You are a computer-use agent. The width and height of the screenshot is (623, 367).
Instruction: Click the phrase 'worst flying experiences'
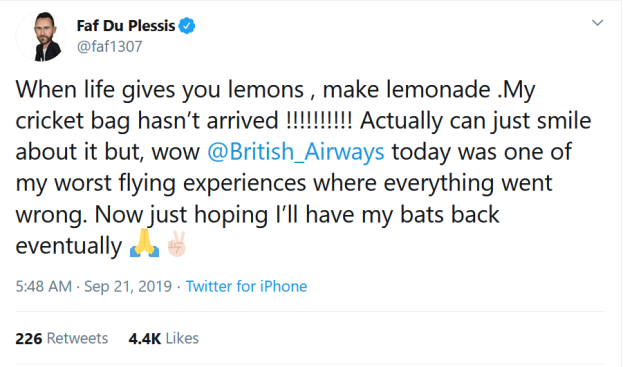(x=180, y=183)
